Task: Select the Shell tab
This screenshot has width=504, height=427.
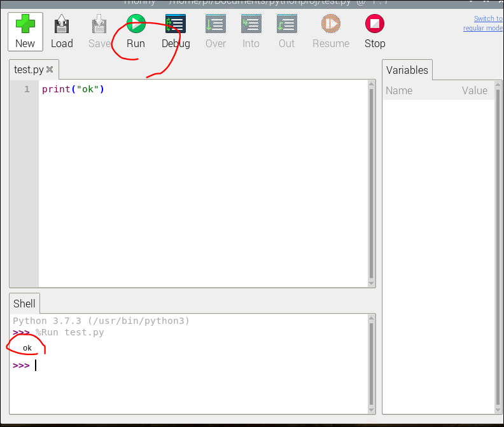Action: (24, 303)
